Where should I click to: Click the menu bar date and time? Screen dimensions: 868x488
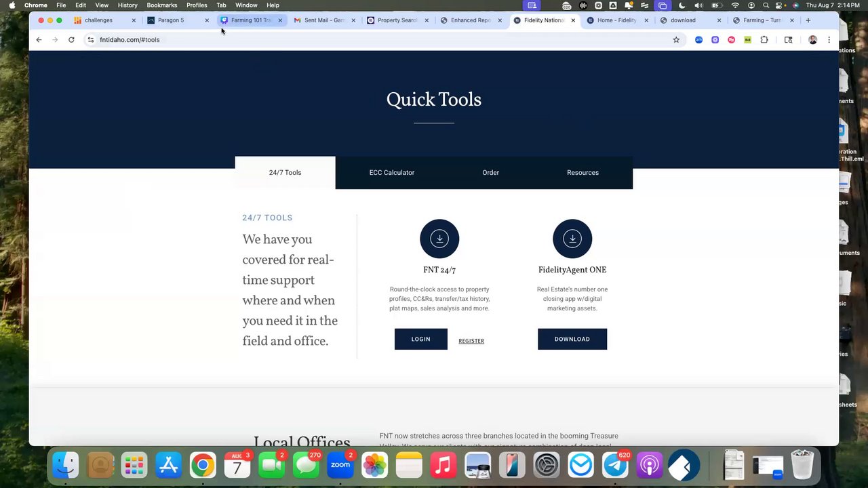pyautogui.click(x=832, y=5)
